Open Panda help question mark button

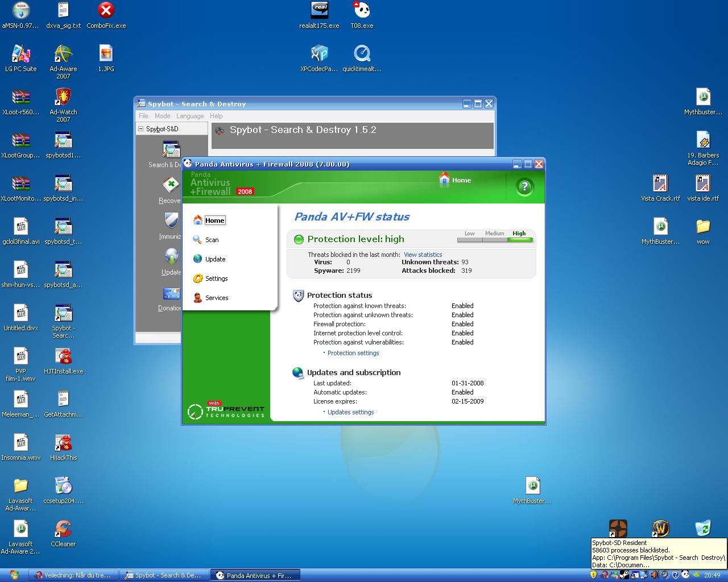[524, 187]
